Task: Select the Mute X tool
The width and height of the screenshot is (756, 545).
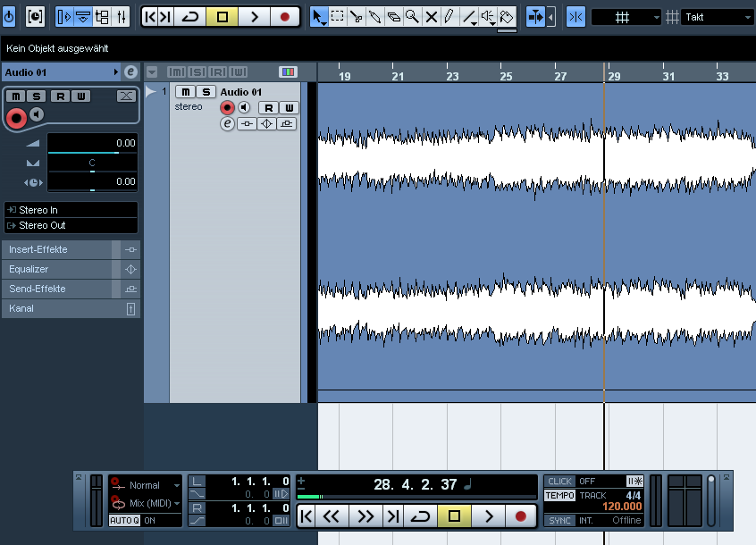Action: [431, 17]
